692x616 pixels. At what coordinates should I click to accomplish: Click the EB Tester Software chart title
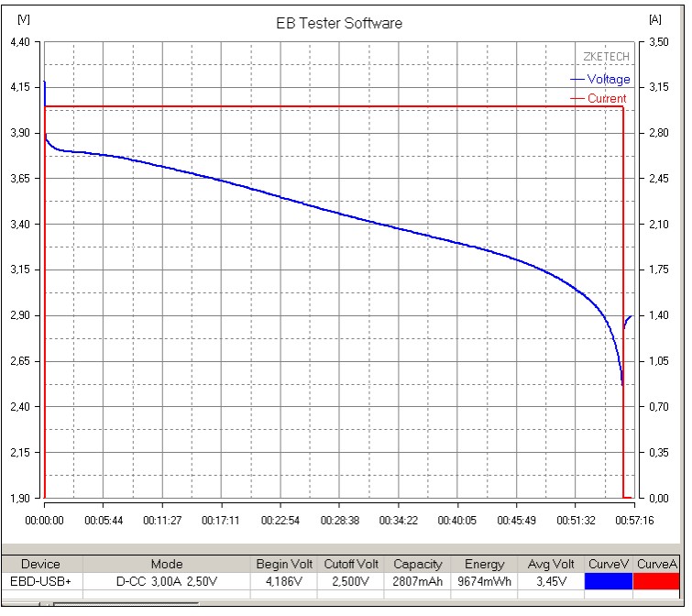click(x=339, y=23)
